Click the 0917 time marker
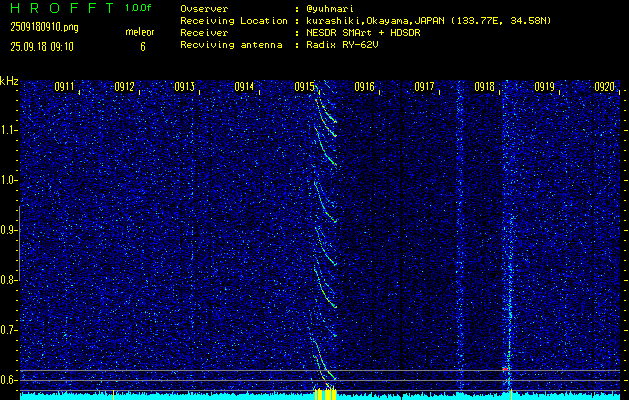Image resolution: width=629 pixels, height=400 pixels. (x=424, y=87)
